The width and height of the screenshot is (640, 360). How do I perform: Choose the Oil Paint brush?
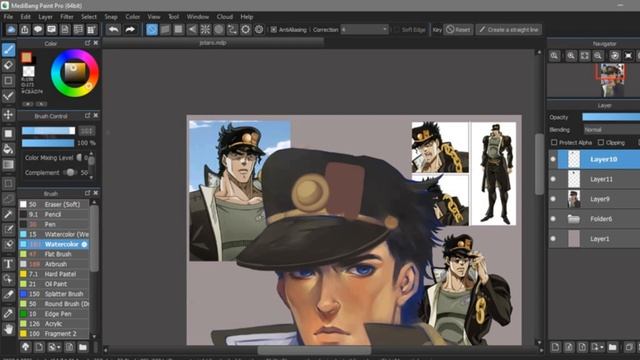pyautogui.click(x=54, y=284)
